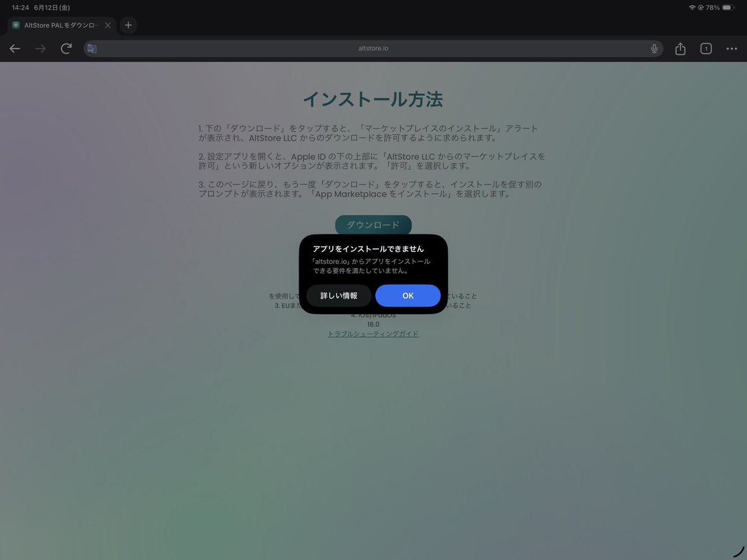Screen dimensions: 747x560
Task: Go forward using the forward arrow
Action: pos(40,49)
